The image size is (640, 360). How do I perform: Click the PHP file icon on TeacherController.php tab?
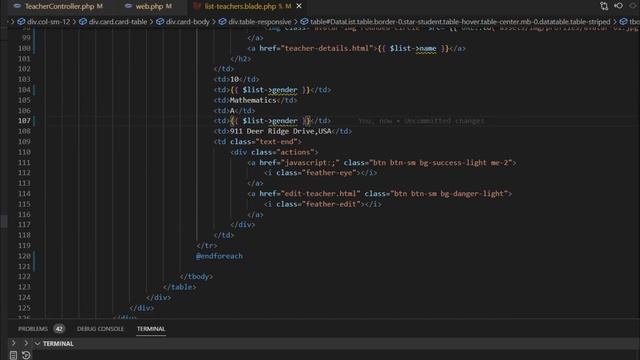18,6
